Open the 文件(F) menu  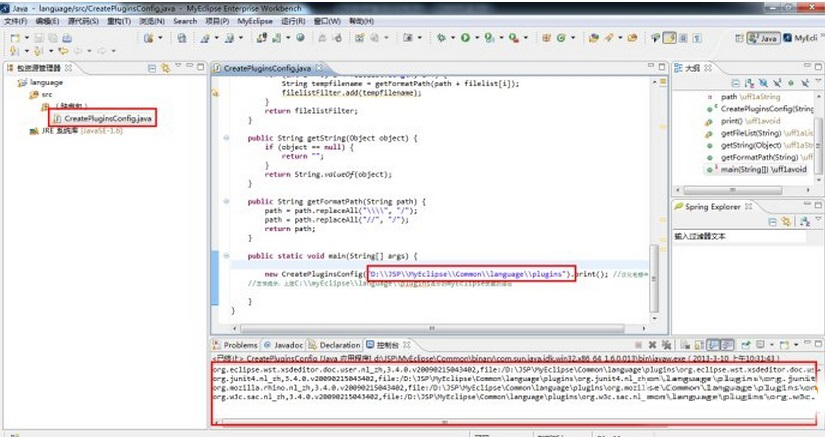[16, 22]
